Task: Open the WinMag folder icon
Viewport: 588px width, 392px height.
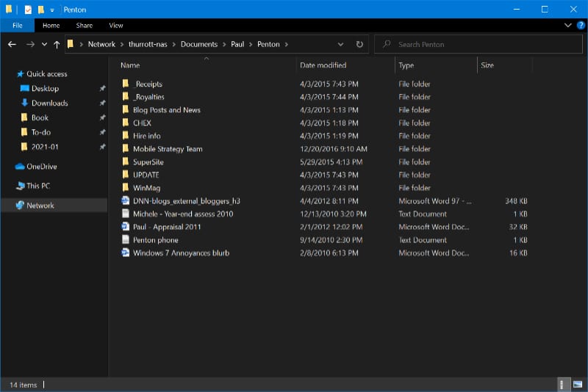Action: [126, 188]
